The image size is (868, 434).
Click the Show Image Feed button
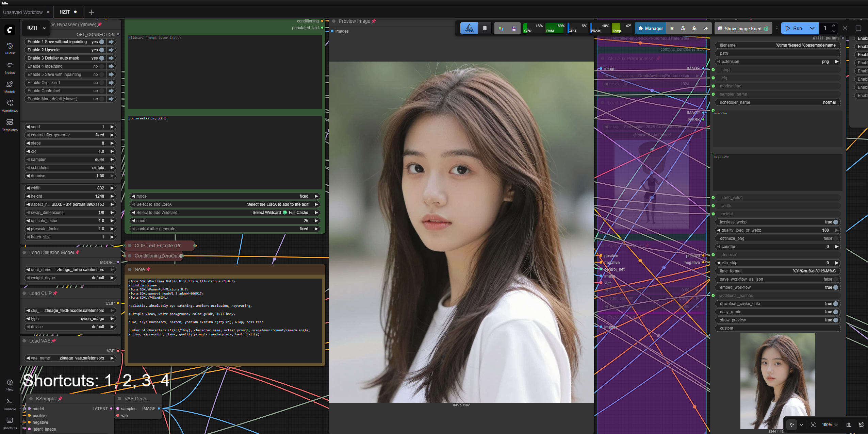[743, 29]
